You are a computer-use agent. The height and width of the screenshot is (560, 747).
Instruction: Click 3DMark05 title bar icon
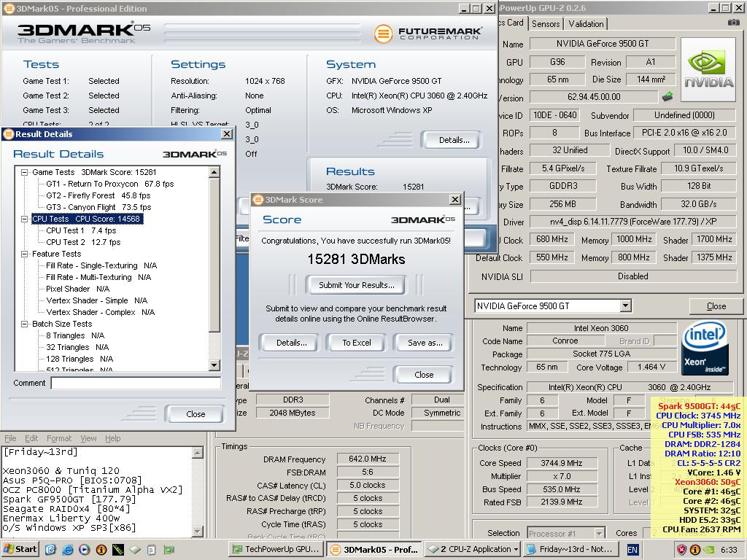click(9, 8)
